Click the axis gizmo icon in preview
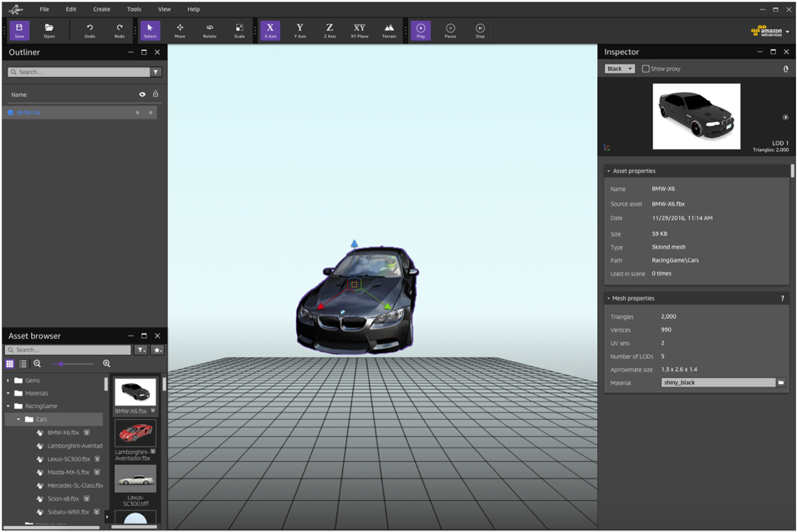This screenshot has height=532, width=797. pos(606,147)
